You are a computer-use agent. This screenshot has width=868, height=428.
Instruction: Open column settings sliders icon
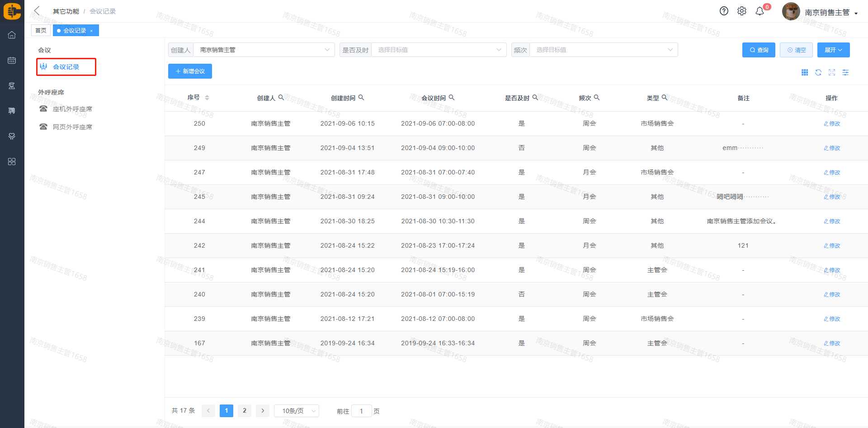[x=845, y=72]
